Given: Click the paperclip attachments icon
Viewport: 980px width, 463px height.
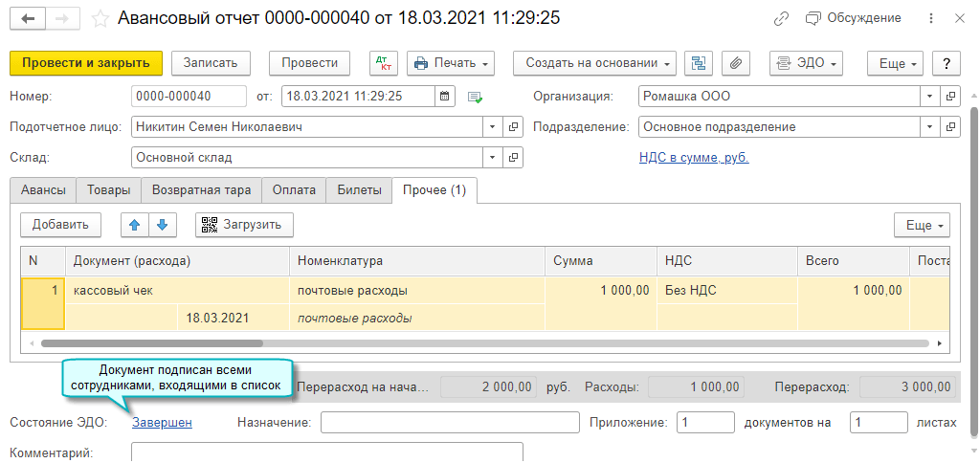Looking at the screenshot, I should pyautogui.click(x=736, y=63).
